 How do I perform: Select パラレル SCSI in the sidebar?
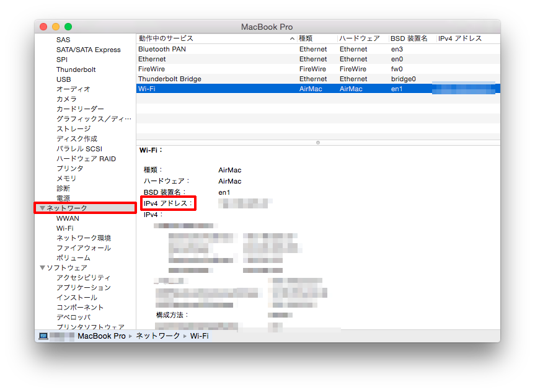tap(79, 149)
